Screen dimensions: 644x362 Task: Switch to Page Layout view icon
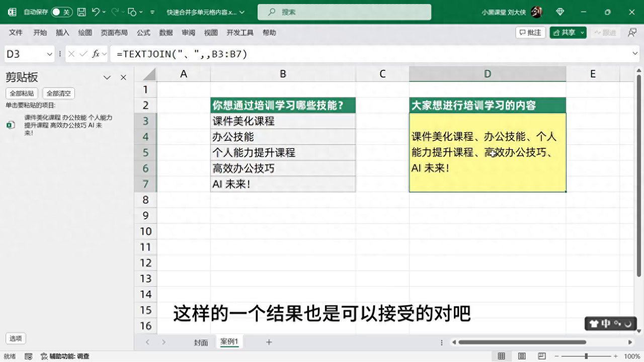point(521,356)
